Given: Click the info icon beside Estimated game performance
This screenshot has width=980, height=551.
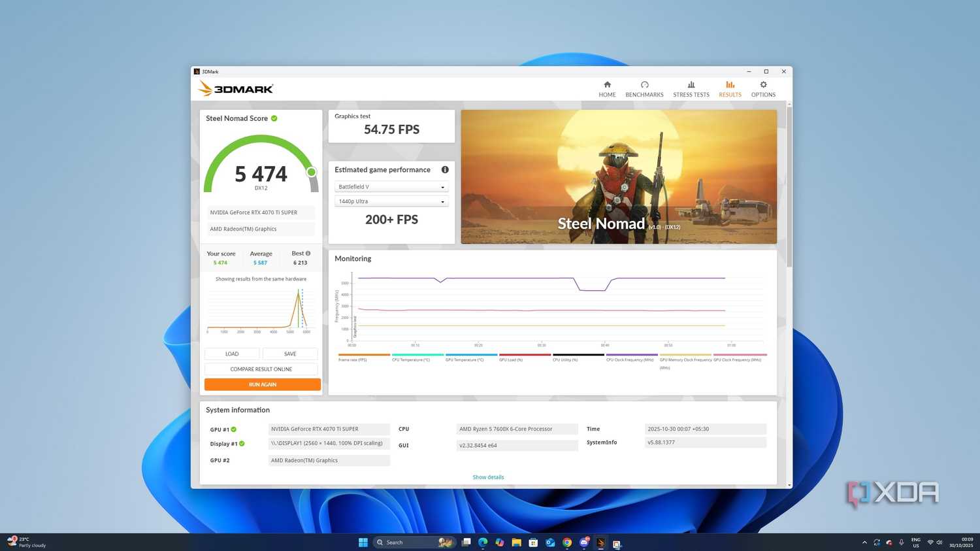Looking at the screenshot, I should (445, 170).
